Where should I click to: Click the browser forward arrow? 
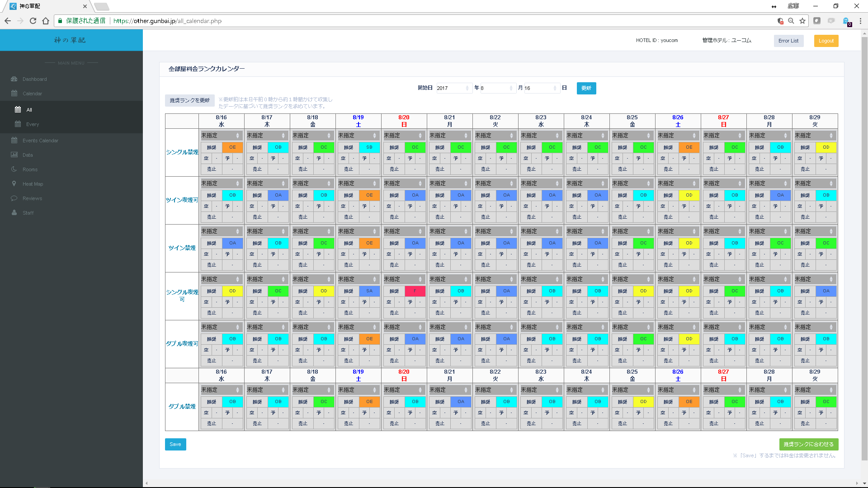(20, 21)
